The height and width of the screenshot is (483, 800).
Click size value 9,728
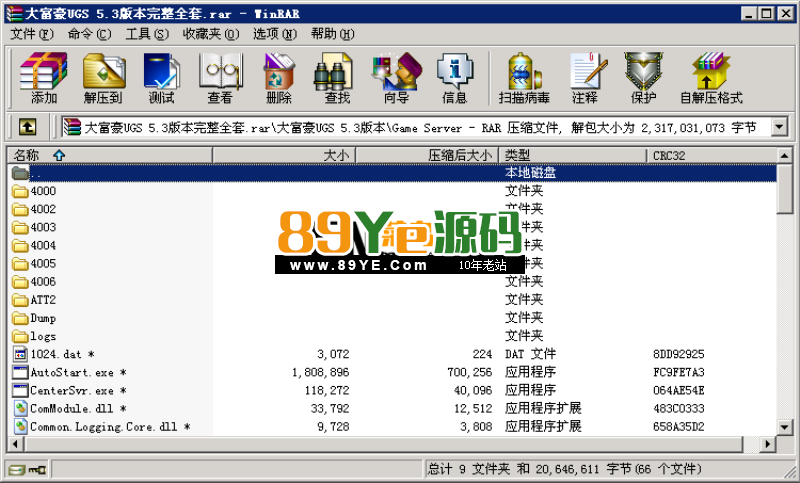pos(333,426)
